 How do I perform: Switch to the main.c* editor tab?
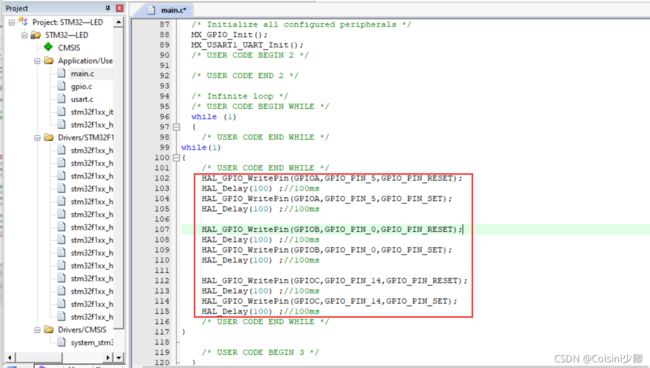click(168, 10)
